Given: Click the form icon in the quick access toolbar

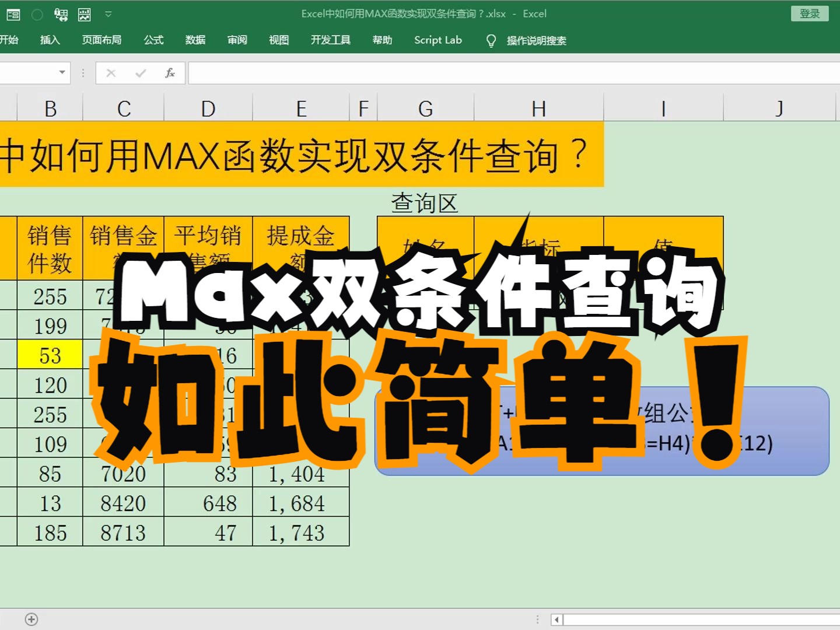Looking at the screenshot, I should [x=13, y=14].
